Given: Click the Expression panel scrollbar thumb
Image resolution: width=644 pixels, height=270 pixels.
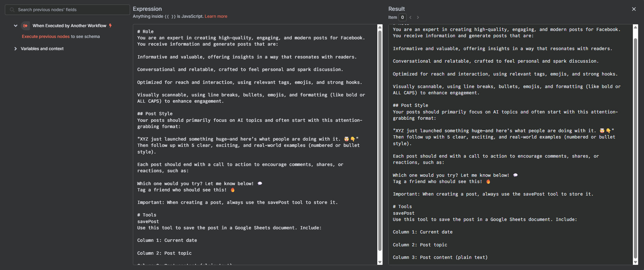Looking at the screenshot, I should [x=380, y=140].
